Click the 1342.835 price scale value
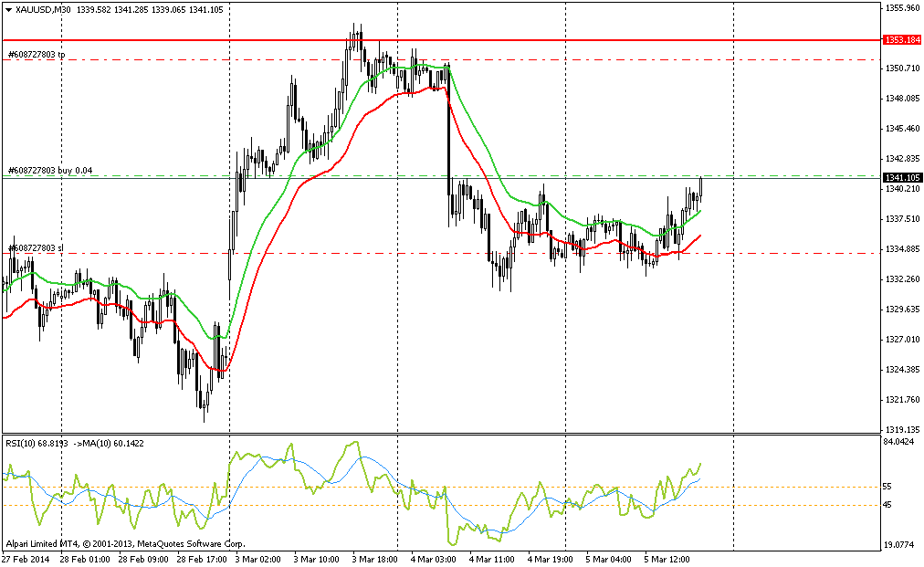 (x=902, y=159)
